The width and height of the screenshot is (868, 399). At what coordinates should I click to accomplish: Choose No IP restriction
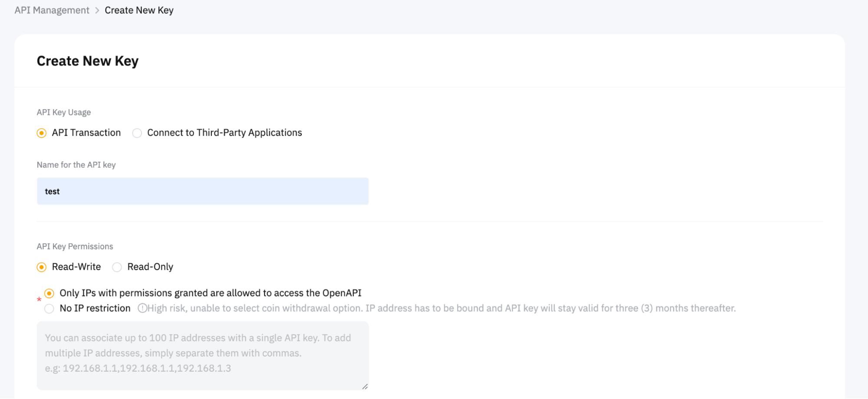pyautogui.click(x=50, y=308)
